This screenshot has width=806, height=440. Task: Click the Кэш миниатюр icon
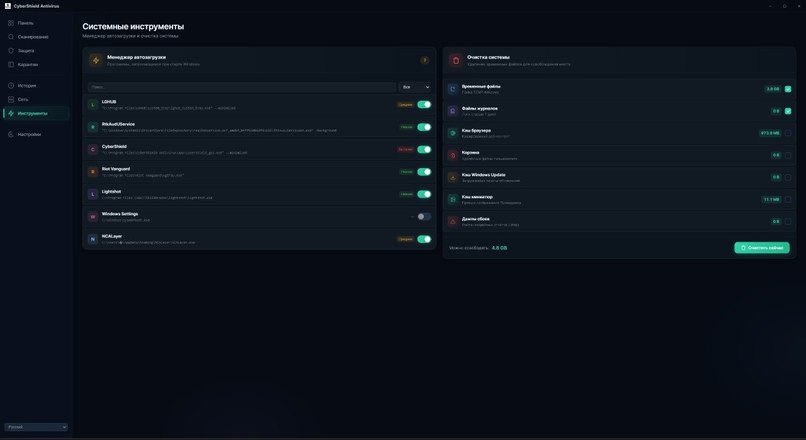(452, 199)
